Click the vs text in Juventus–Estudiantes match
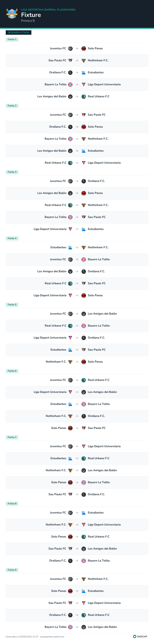The width and height of the screenshot is (154, 644). point(77,513)
